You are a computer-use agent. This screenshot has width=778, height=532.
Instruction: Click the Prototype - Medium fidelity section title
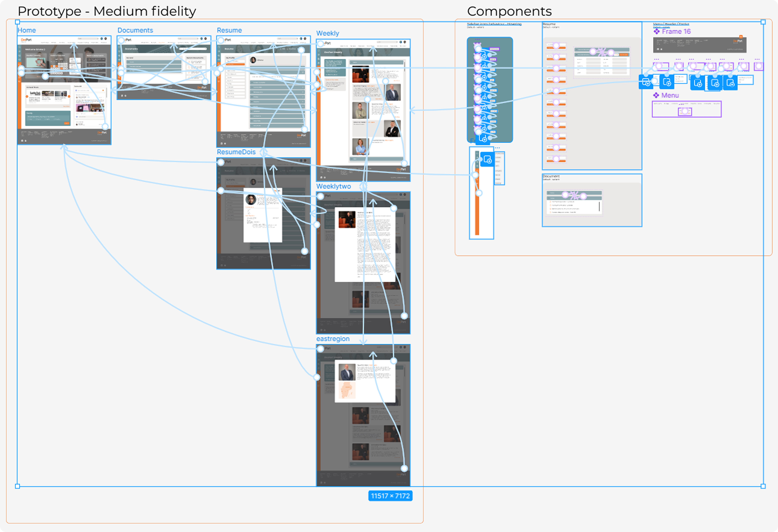107,11
